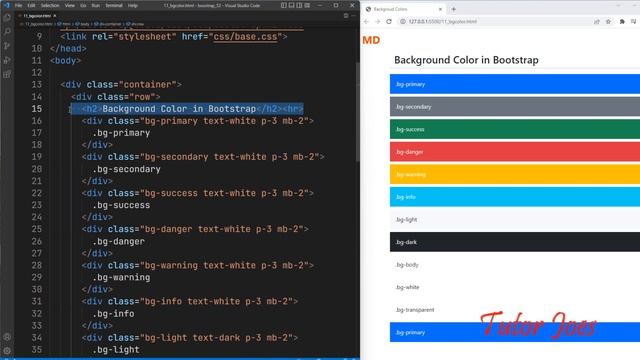Open the Run and Debug view
Screen dimensions: 640x360
click(x=7, y=60)
